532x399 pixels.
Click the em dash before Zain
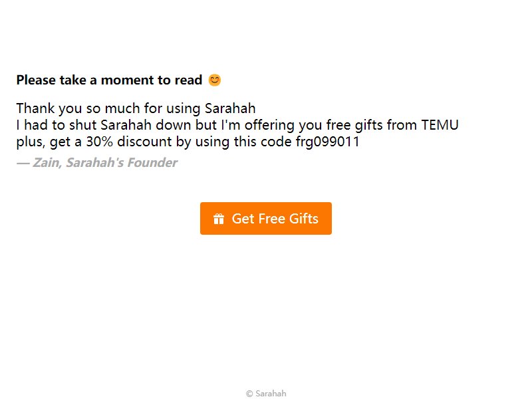(23, 163)
